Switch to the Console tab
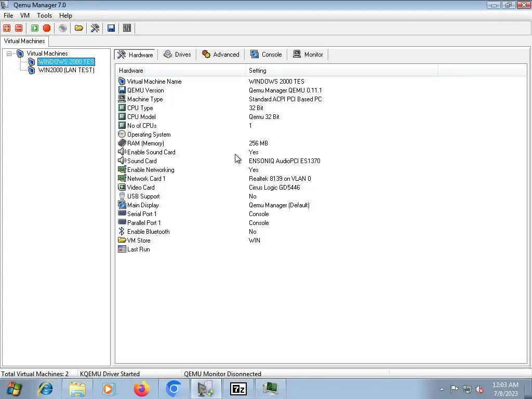Screen dimensions: 532x399 click(x=266, y=55)
